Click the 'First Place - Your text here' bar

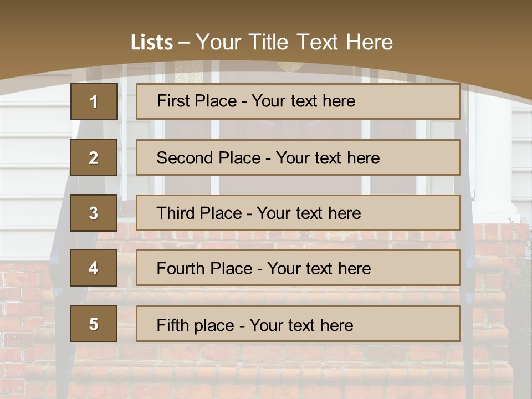coord(298,101)
